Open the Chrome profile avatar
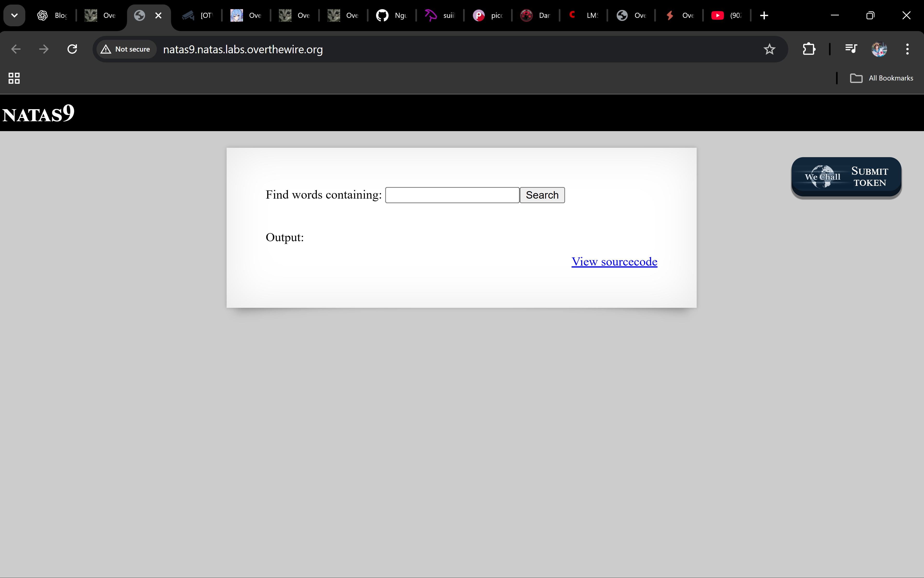The height and width of the screenshot is (578, 924). tap(879, 49)
